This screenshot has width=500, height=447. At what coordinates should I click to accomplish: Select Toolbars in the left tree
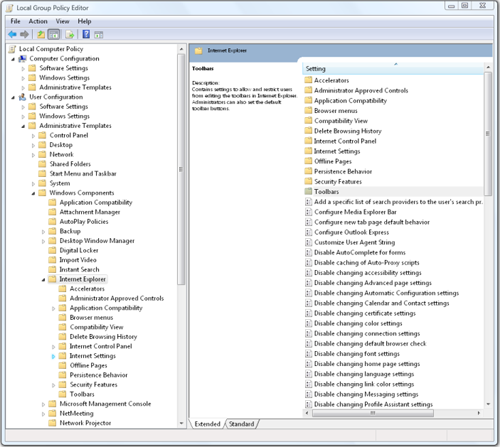click(82, 394)
